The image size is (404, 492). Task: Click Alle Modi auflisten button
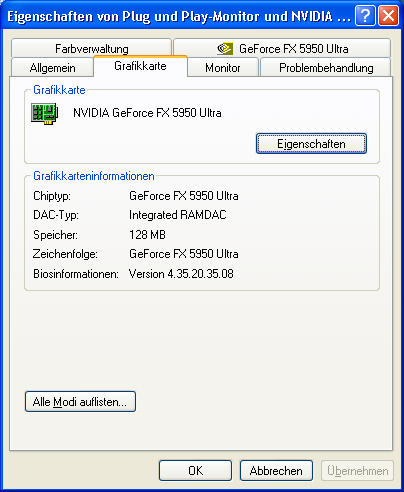(x=80, y=402)
